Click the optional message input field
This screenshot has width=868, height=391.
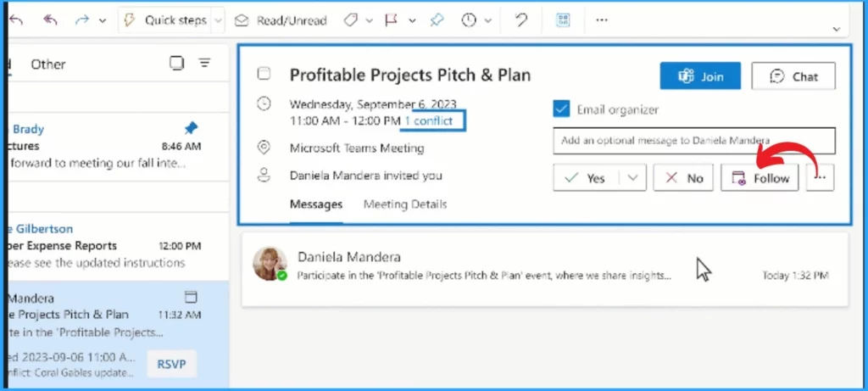pyautogui.click(x=694, y=141)
